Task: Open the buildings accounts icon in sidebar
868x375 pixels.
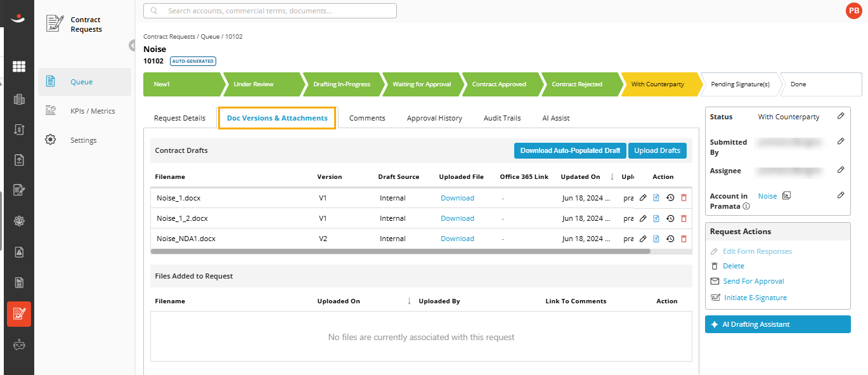Action: tap(19, 100)
